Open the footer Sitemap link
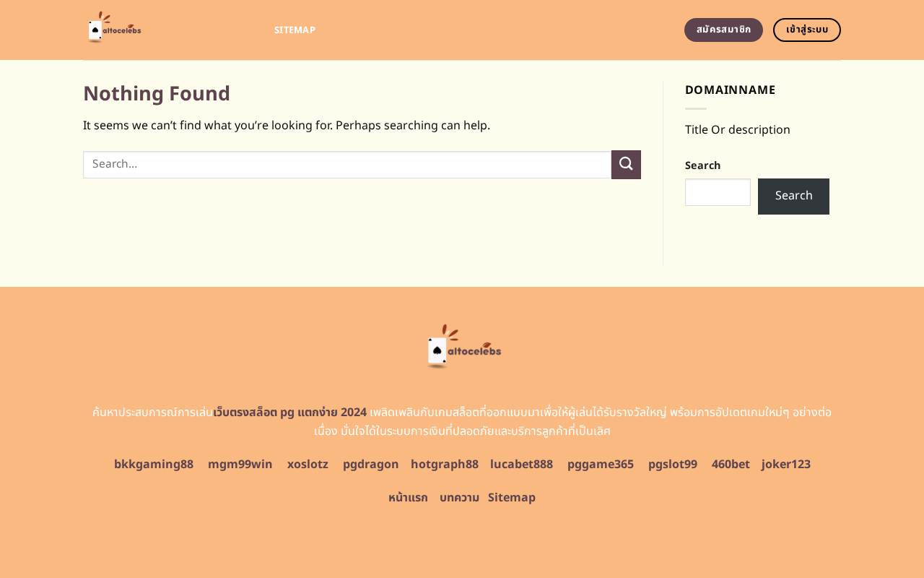 point(512,497)
